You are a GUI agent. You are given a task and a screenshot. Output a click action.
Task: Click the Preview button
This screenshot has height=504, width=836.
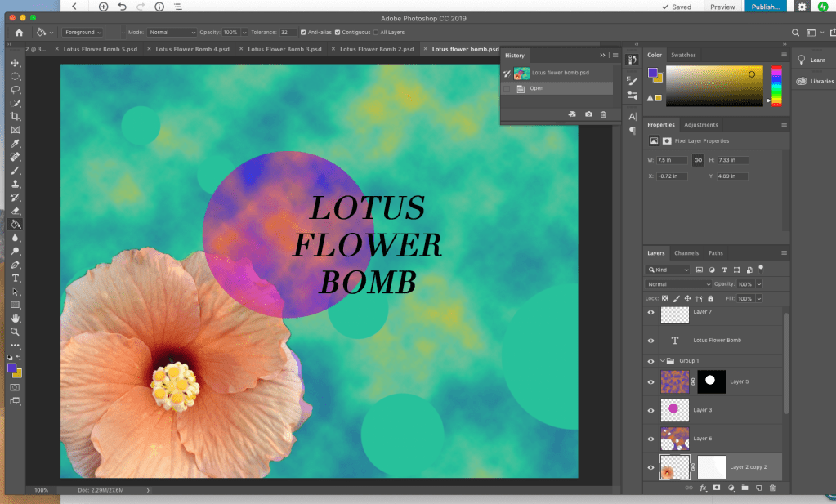722,7
